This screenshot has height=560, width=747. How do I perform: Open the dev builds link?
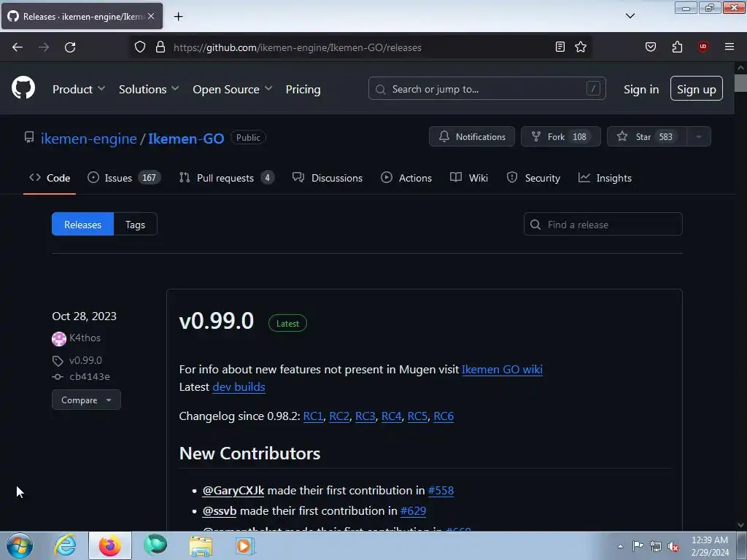click(239, 387)
